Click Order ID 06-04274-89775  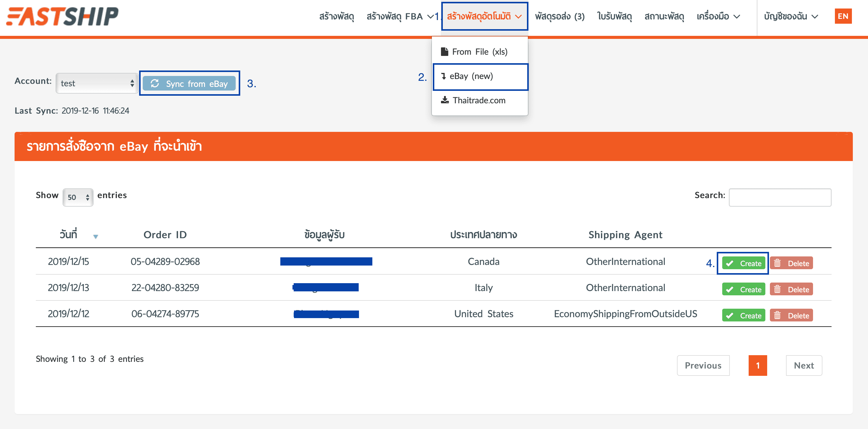165,314
